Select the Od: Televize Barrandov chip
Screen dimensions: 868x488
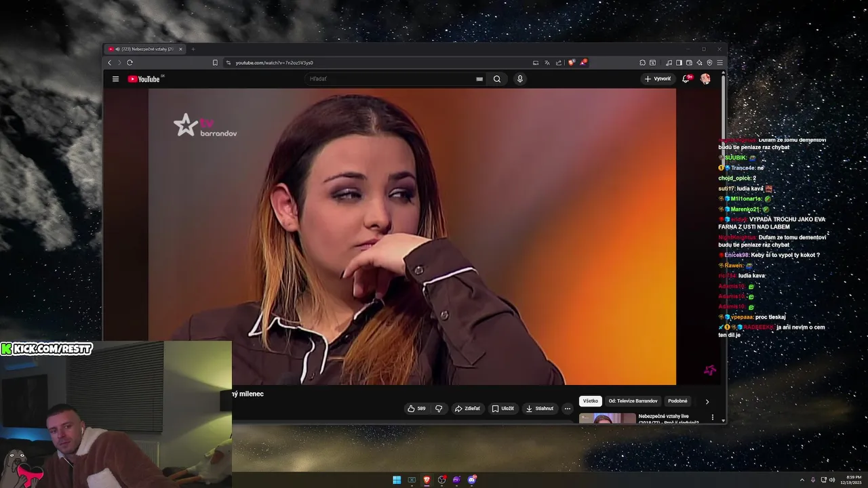633,401
